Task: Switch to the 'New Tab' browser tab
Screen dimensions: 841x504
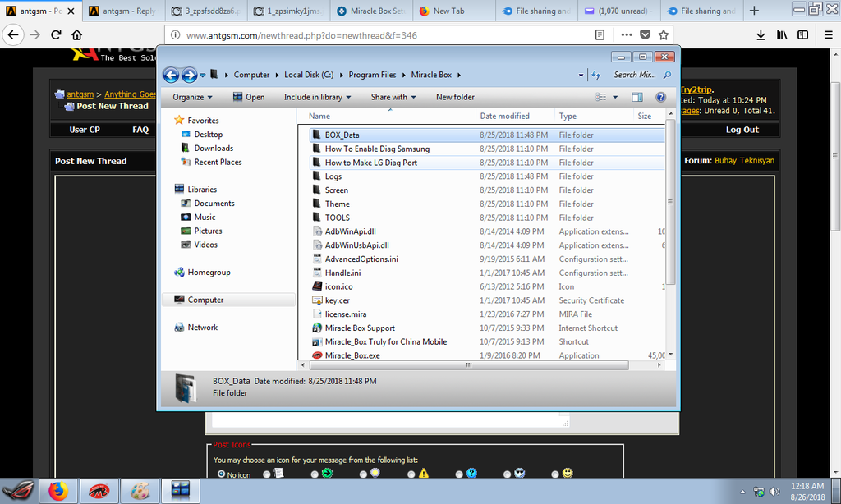Action: tap(448, 11)
